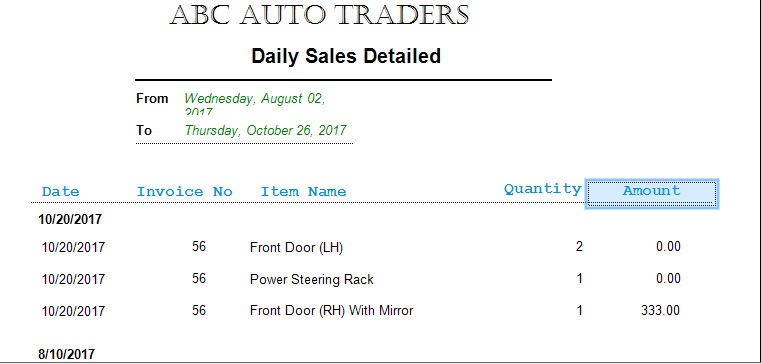Click the 333.00 amount value
Image resolution: width=761 pixels, height=364 pixels.
[661, 311]
